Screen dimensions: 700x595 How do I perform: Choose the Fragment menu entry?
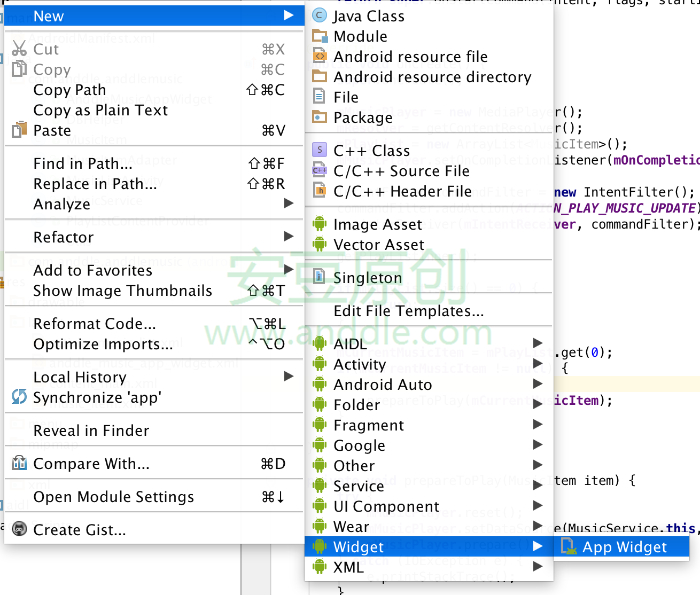[x=429, y=425]
